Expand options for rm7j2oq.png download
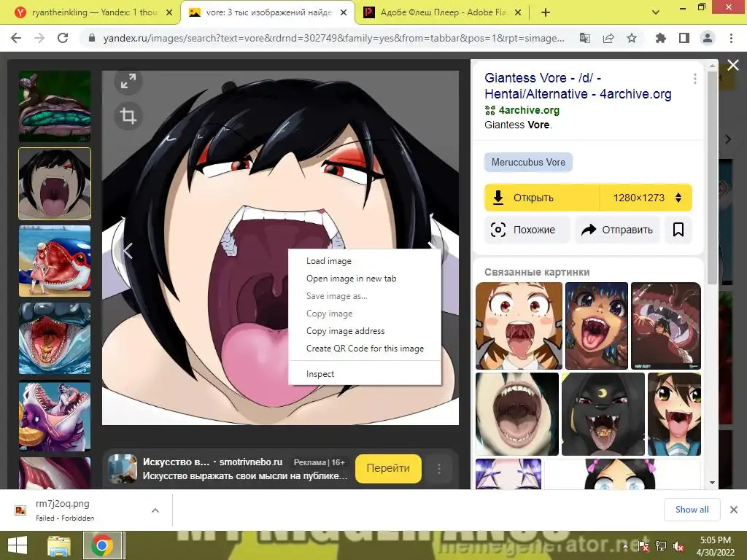Image resolution: width=747 pixels, height=560 pixels. tap(155, 510)
